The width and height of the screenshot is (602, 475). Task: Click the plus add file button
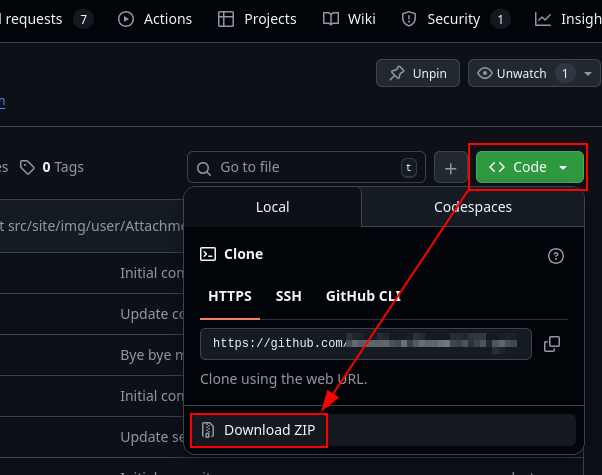point(451,168)
